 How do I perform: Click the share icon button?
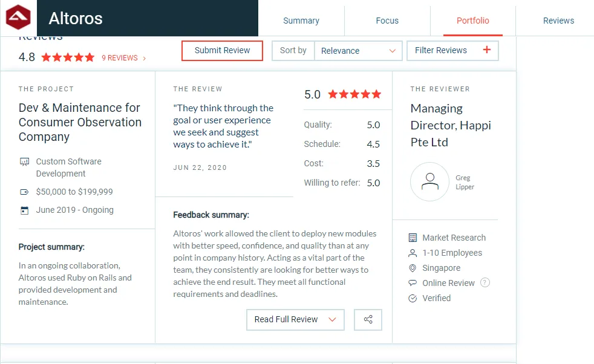click(368, 320)
